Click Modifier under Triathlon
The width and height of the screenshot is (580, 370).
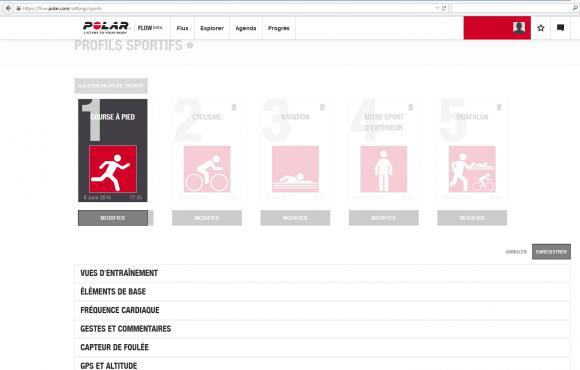coord(472,218)
